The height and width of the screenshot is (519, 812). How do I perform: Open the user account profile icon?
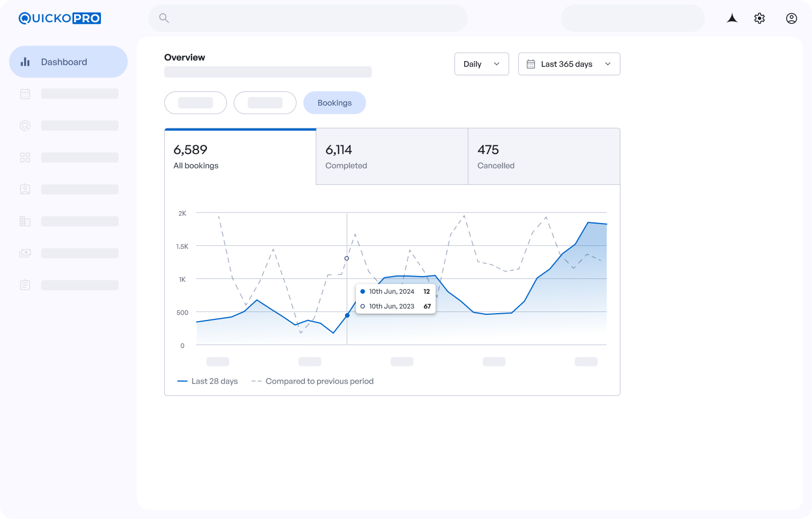791,18
